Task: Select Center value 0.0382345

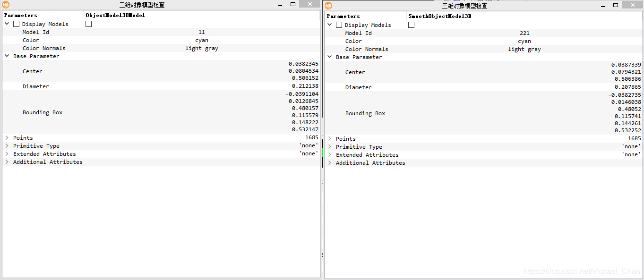Action: point(303,64)
